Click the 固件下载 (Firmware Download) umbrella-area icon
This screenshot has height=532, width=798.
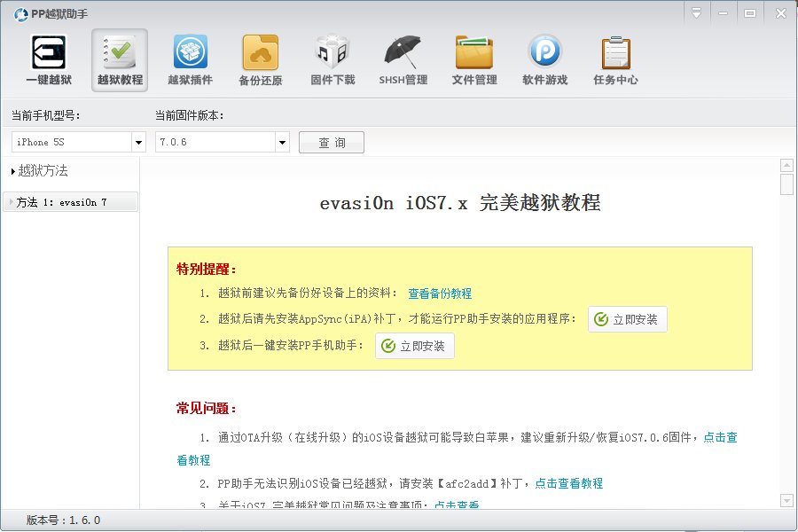point(332,59)
